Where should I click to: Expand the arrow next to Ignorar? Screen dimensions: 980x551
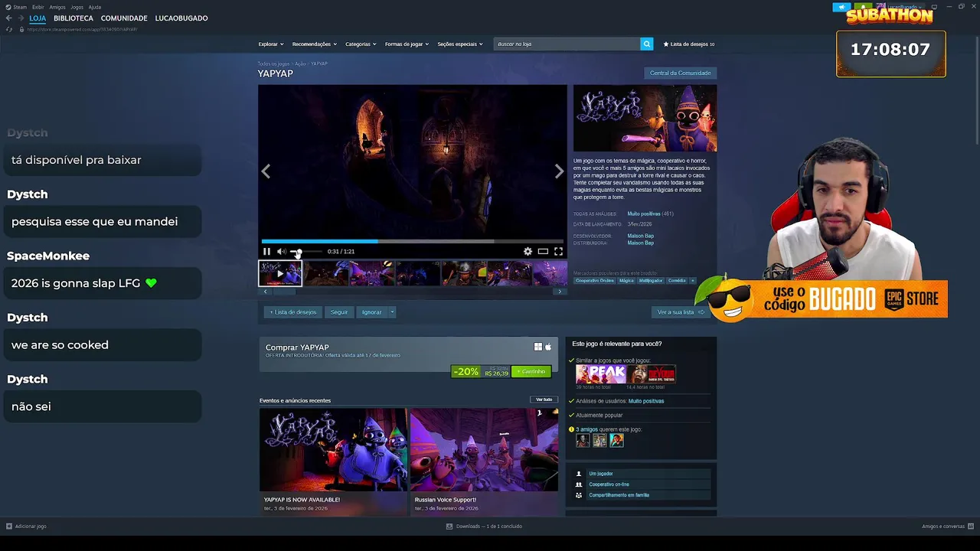click(x=392, y=312)
